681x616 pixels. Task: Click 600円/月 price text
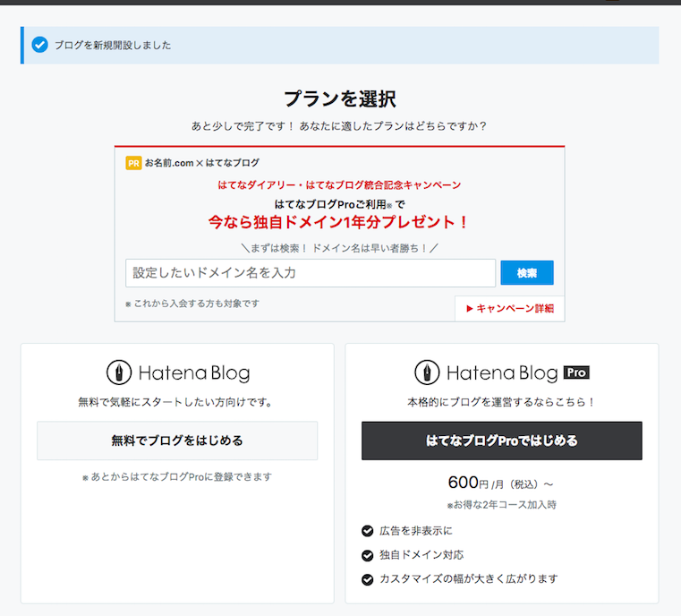(500, 483)
